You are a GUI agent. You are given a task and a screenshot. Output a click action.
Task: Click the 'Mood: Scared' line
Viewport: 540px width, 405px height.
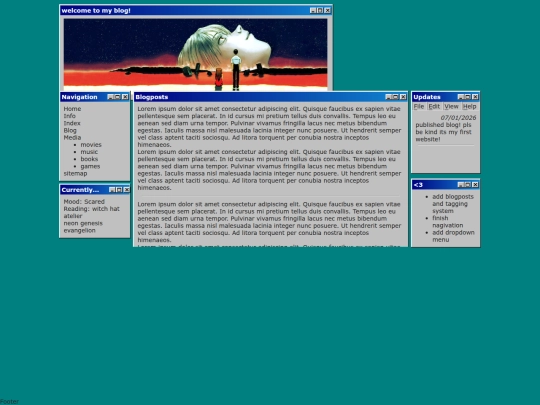click(84, 202)
